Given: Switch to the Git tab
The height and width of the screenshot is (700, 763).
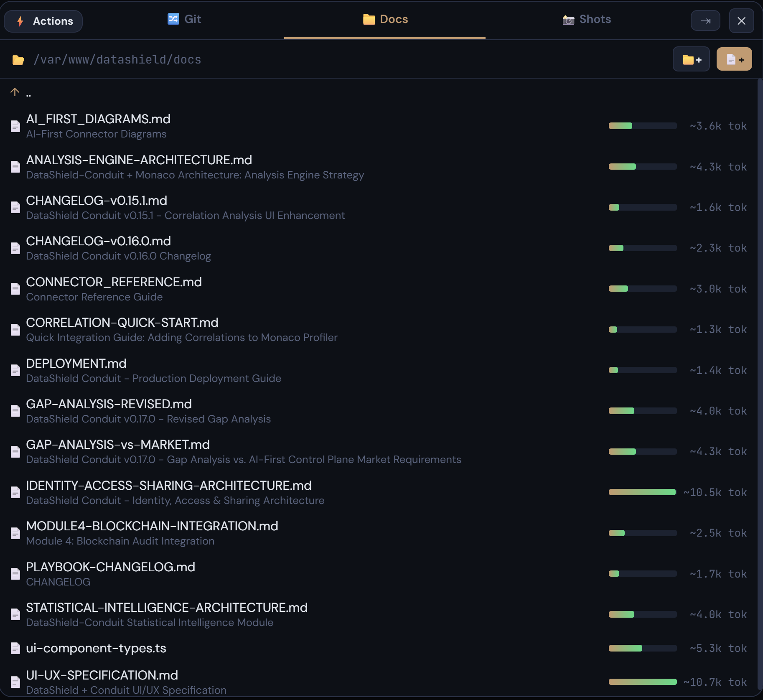Looking at the screenshot, I should [184, 19].
